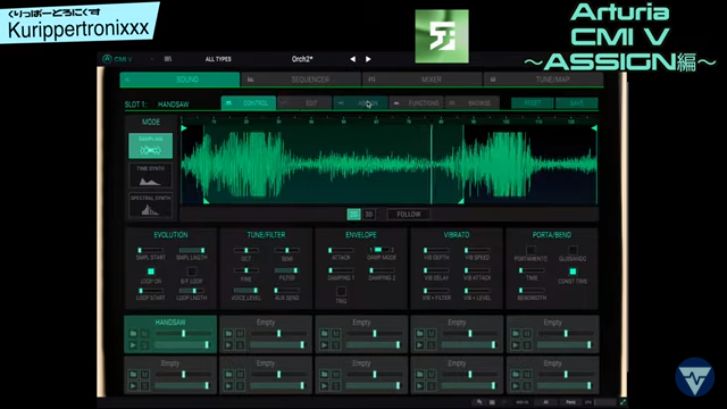Switch to the MIXER tab
The width and height of the screenshot is (727, 409).
422,80
